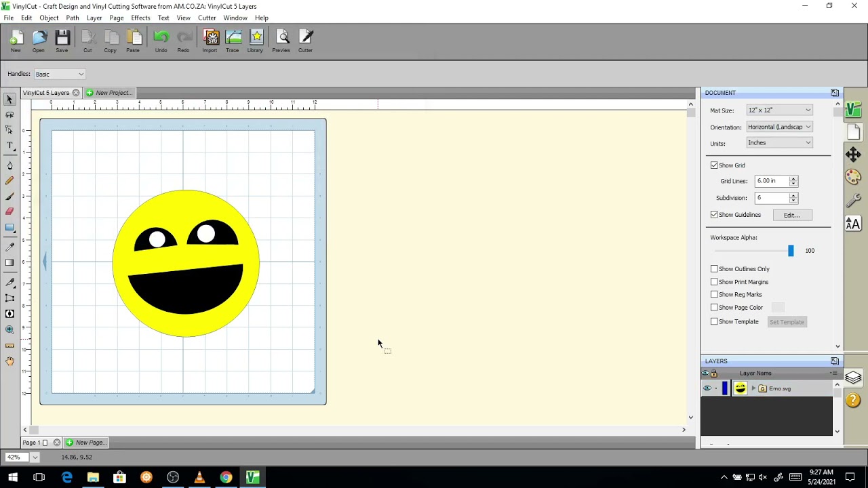Close the Page 1 tab

click(x=57, y=443)
